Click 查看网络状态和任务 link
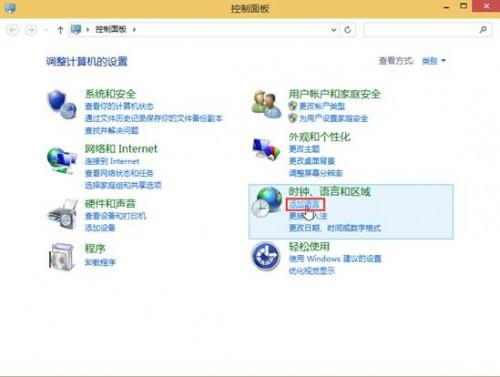 [x=119, y=173]
